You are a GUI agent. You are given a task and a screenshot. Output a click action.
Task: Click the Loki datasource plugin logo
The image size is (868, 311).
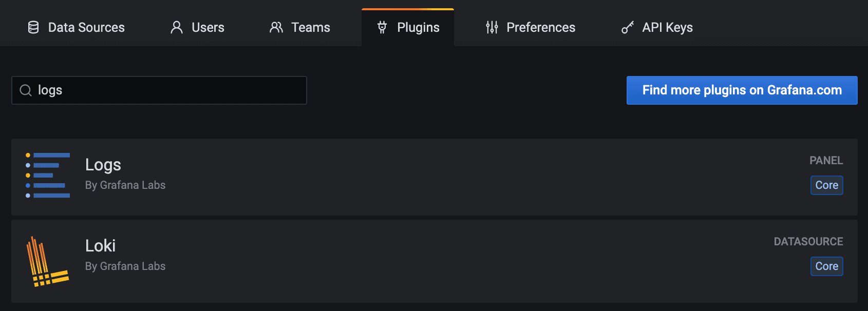pos(47,261)
